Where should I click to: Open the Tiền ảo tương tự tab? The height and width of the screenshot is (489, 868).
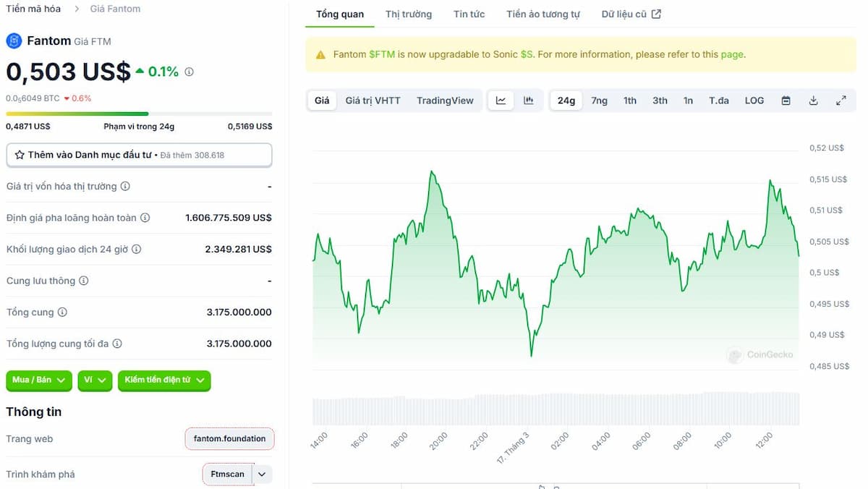click(543, 14)
